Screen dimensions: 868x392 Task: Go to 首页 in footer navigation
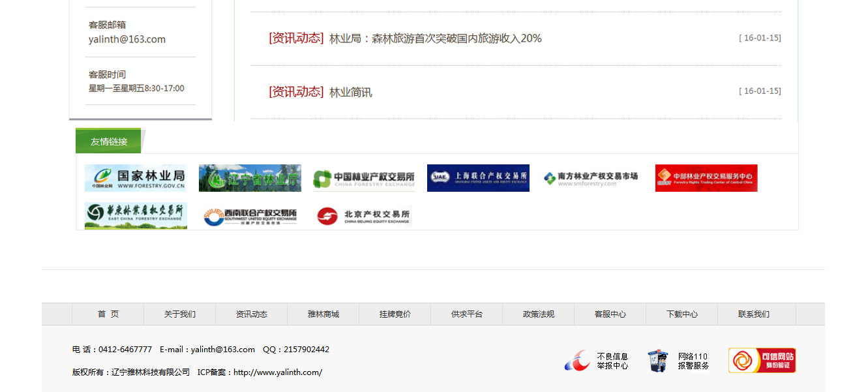coord(108,314)
